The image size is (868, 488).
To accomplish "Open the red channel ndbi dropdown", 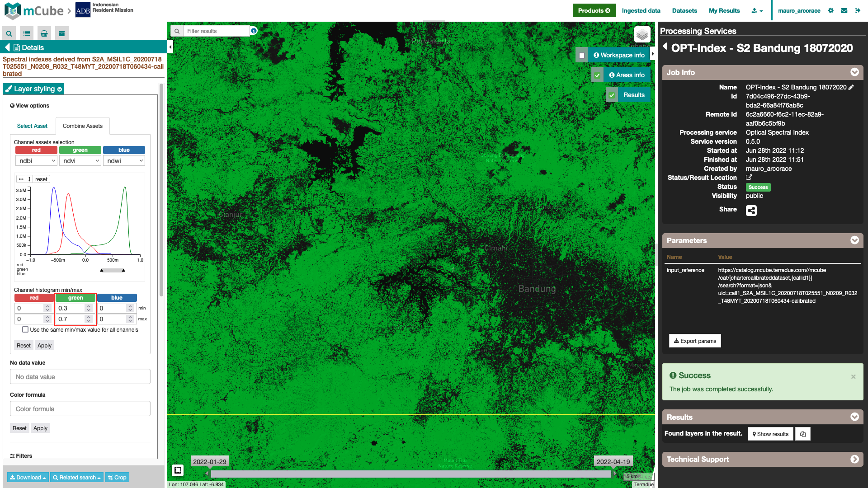I will point(36,161).
